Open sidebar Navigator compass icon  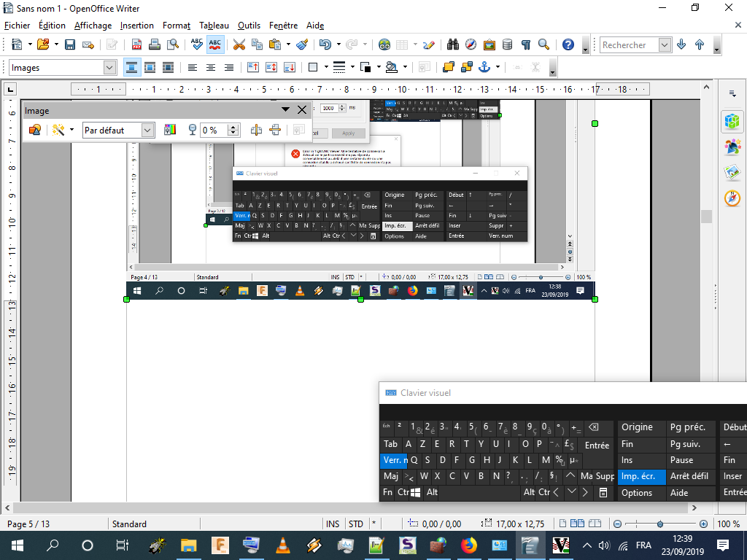pyautogui.click(x=732, y=198)
